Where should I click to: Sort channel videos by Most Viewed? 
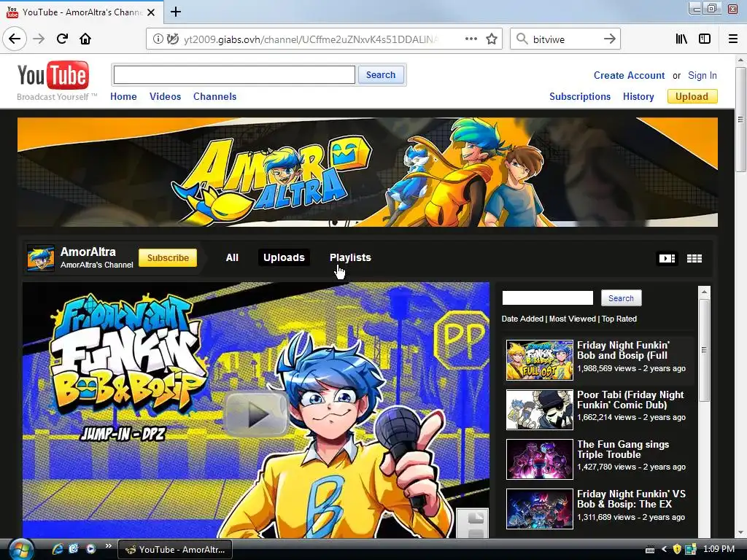point(572,319)
